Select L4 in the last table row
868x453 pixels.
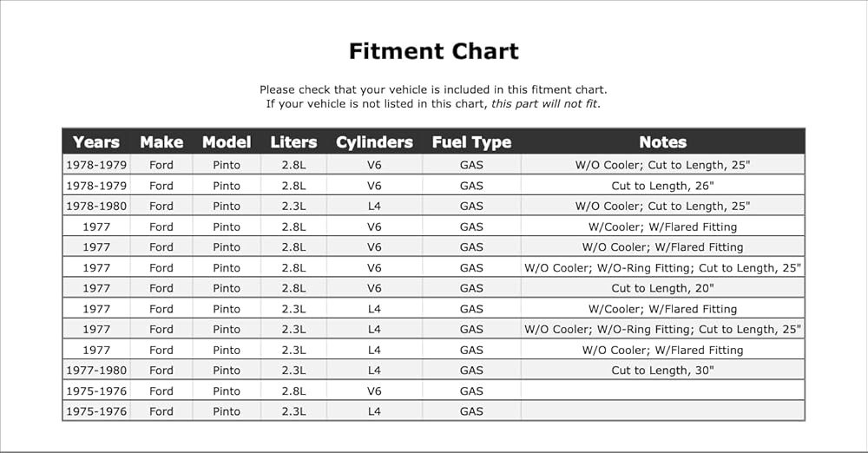point(374,411)
